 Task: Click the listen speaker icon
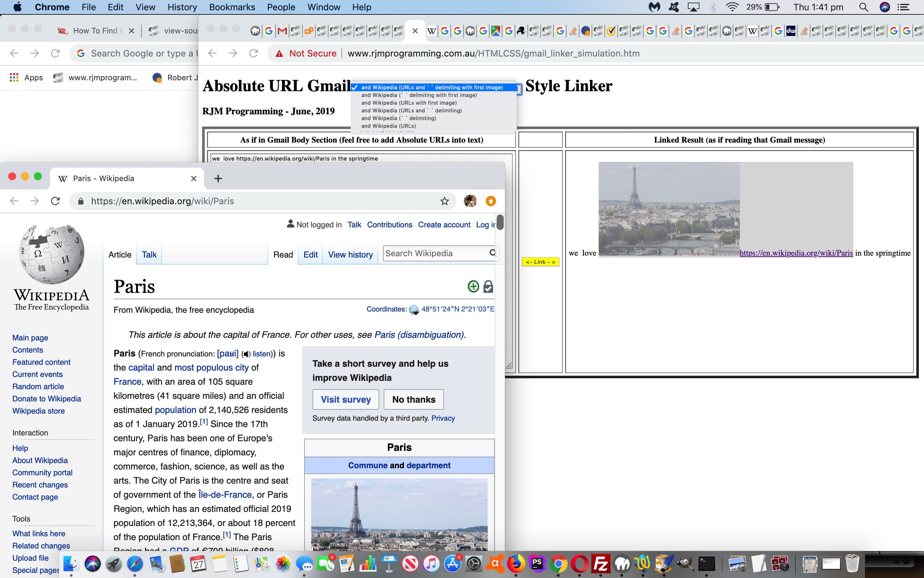(x=247, y=354)
